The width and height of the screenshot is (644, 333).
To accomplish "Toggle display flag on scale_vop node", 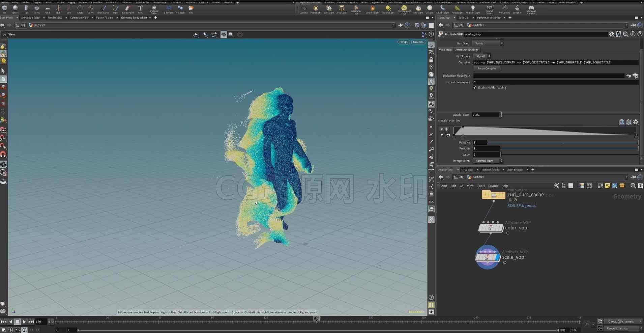I will coord(498,257).
